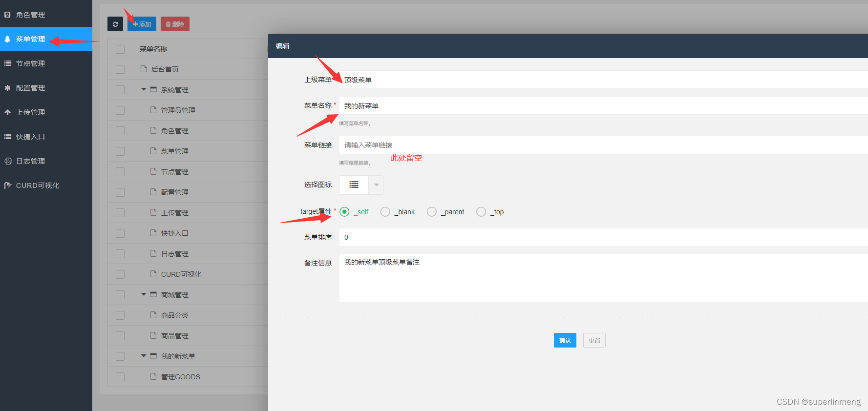Check the 系统管理 row checkbox
The width and height of the screenshot is (868, 411).
tap(120, 90)
